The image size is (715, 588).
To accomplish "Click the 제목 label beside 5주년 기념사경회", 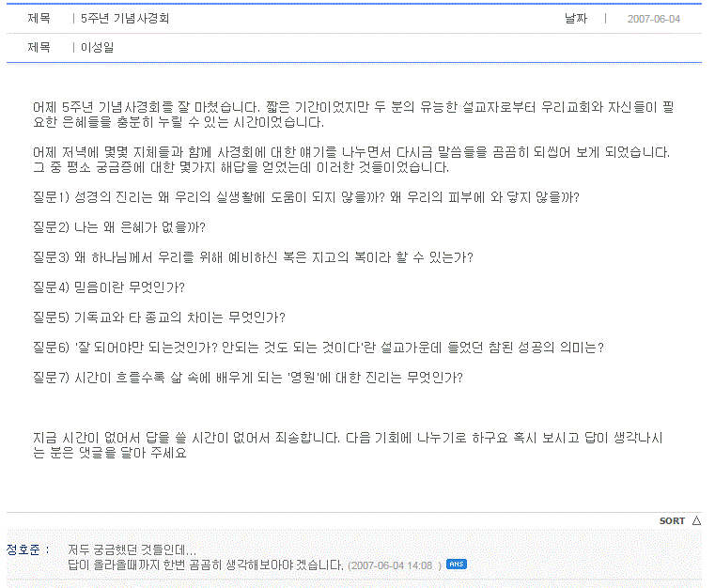I will tap(39, 18).
